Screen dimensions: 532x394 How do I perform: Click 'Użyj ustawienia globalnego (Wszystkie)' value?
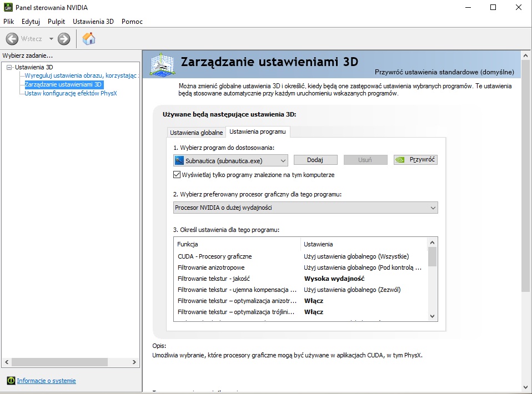coord(357,256)
